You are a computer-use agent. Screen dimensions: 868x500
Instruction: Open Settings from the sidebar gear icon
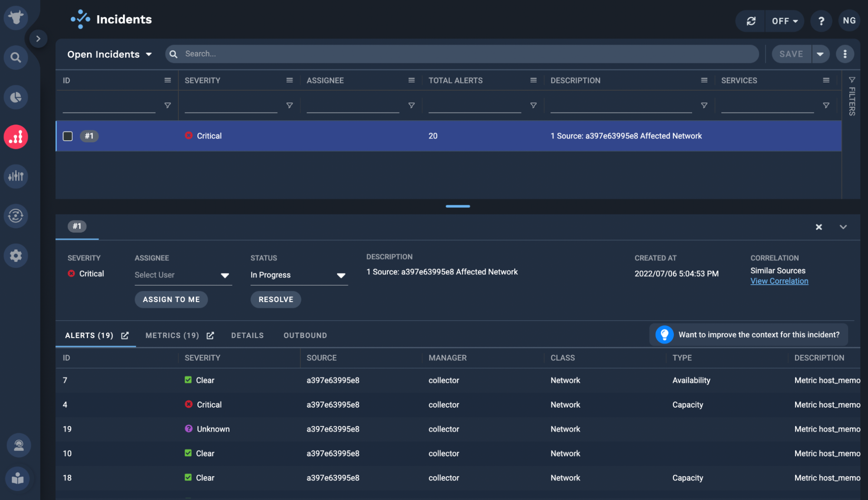pos(16,256)
